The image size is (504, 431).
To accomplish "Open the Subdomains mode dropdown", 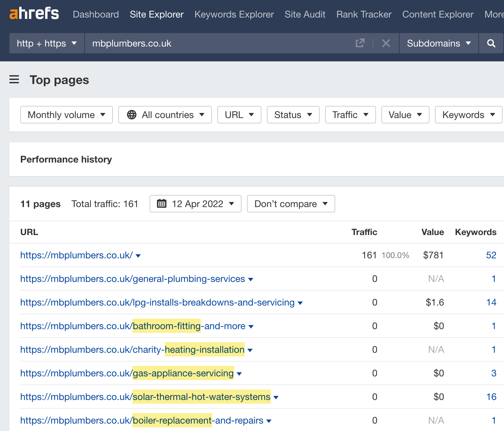I will coord(438,43).
